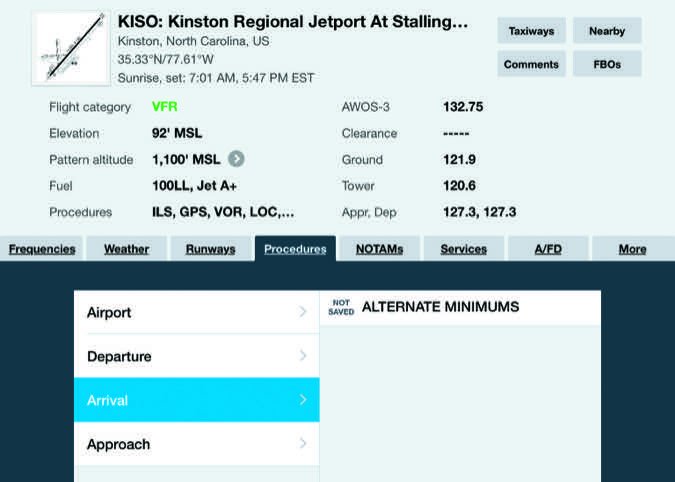Expand the Arrival procedures chevron

303,400
